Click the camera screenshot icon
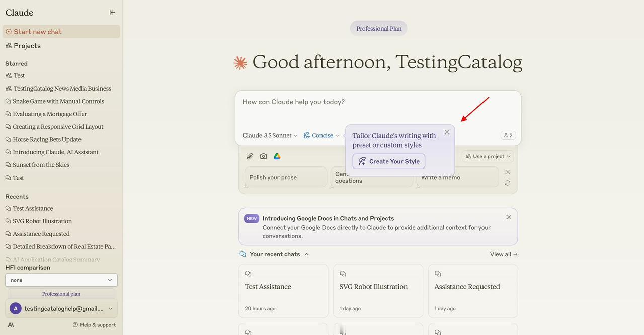 coord(263,156)
